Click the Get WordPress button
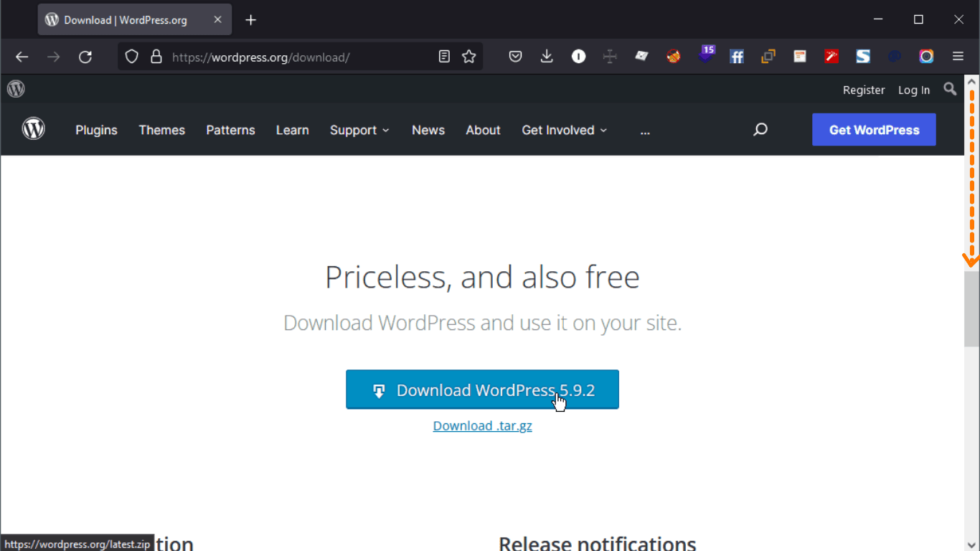Screen dimensions: 980x551 click(874, 130)
